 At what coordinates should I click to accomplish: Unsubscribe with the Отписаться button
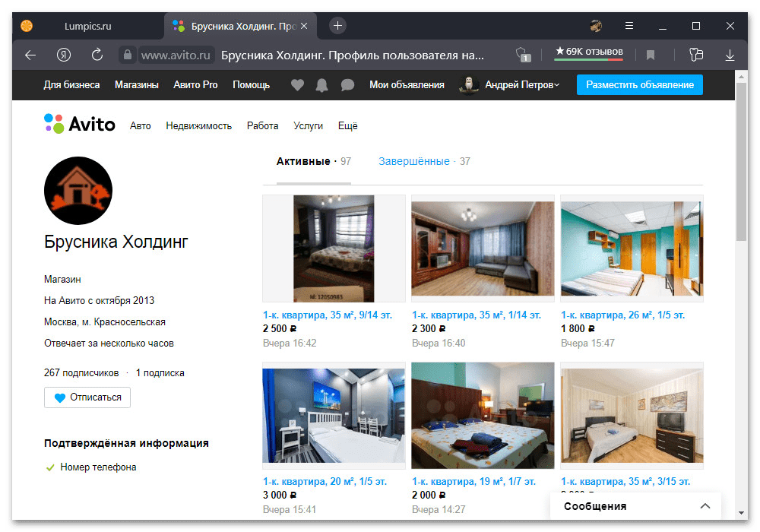87,397
